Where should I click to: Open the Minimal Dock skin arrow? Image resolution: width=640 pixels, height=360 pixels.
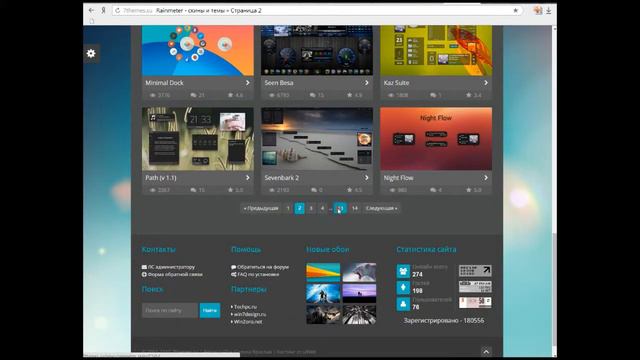point(247,83)
